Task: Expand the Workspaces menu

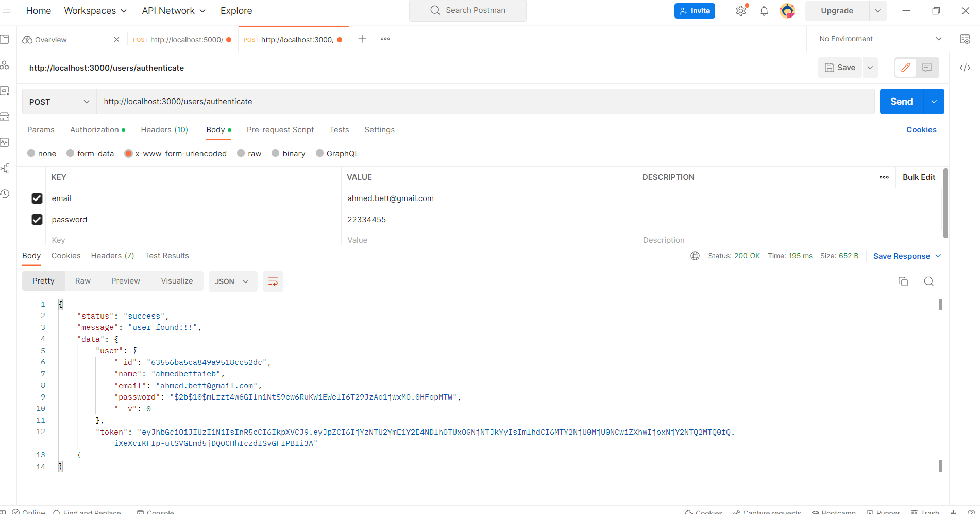Action: click(95, 11)
